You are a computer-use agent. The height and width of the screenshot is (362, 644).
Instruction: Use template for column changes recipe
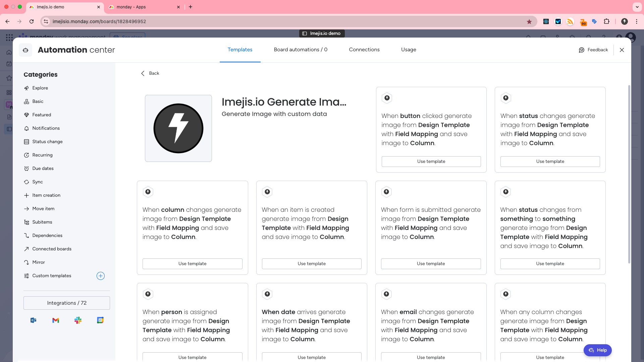click(x=192, y=264)
